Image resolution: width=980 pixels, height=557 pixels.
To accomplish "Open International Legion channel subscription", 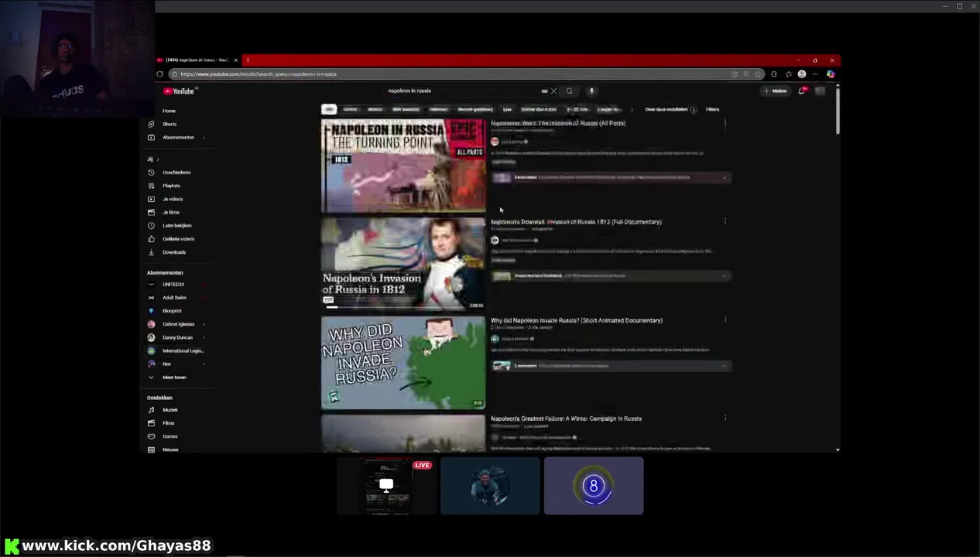I will (x=181, y=350).
